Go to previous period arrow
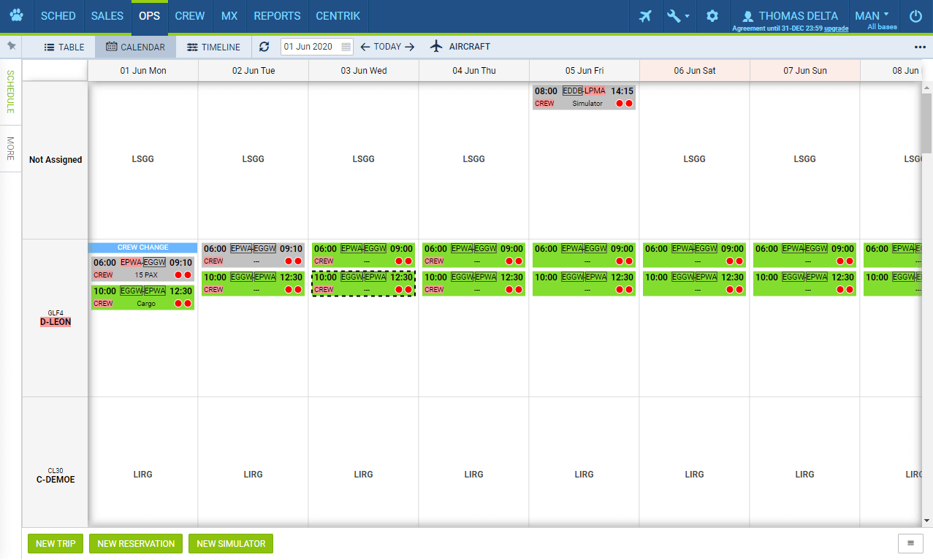 coord(365,47)
